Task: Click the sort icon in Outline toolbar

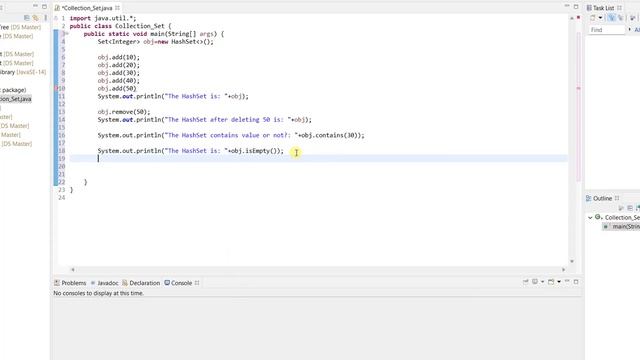Action: click(x=621, y=208)
